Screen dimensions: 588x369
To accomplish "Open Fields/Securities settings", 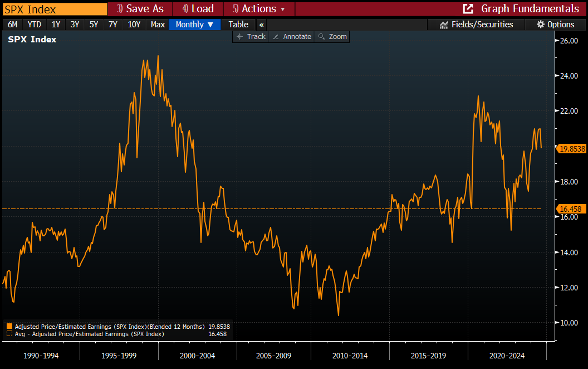I will [x=476, y=25].
